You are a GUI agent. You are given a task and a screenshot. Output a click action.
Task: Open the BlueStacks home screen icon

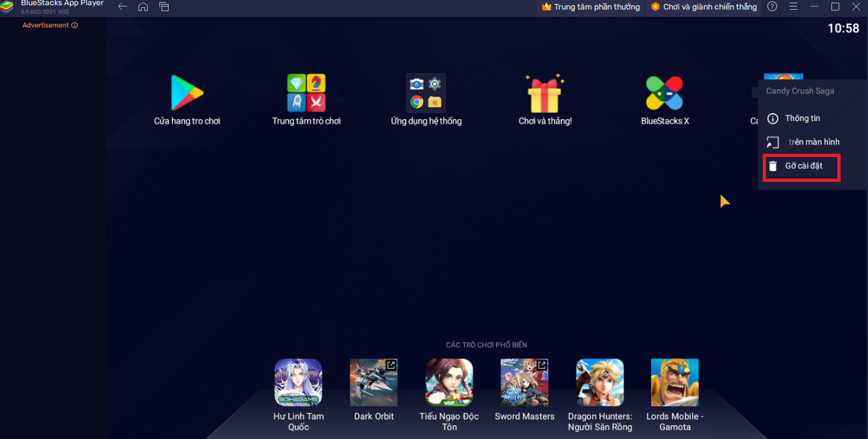(x=143, y=7)
